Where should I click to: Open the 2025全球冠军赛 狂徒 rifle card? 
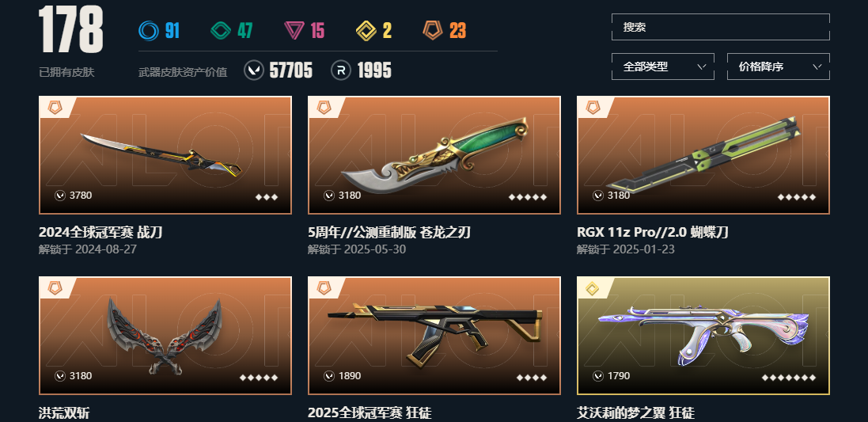tap(434, 336)
